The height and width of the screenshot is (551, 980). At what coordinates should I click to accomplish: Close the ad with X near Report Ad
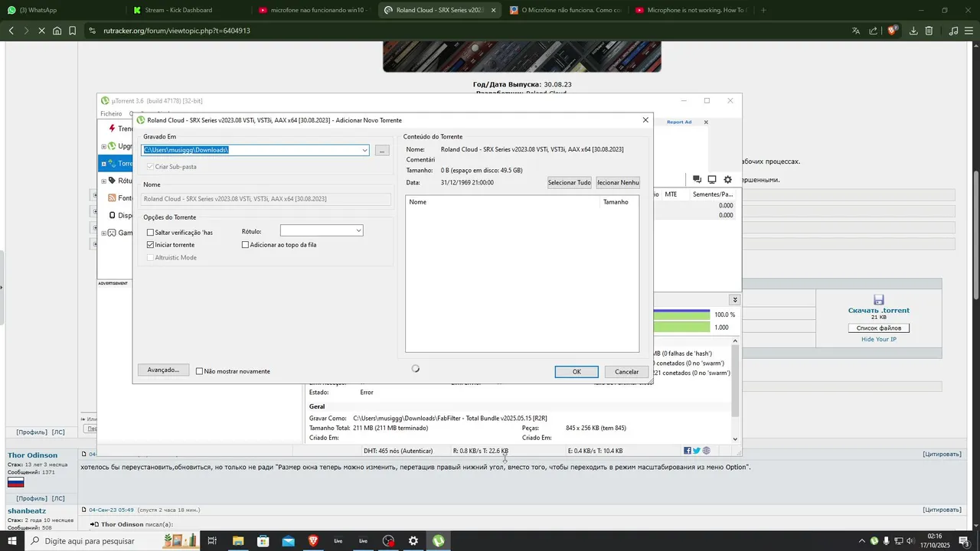point(706,122)
